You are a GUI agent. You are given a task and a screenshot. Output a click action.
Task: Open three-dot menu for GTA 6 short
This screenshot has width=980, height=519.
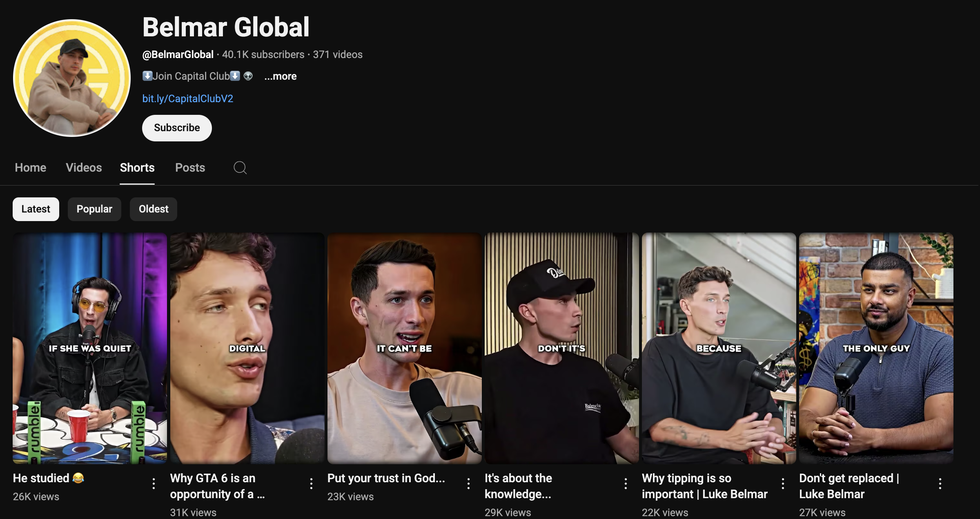(x=311, y=484)
